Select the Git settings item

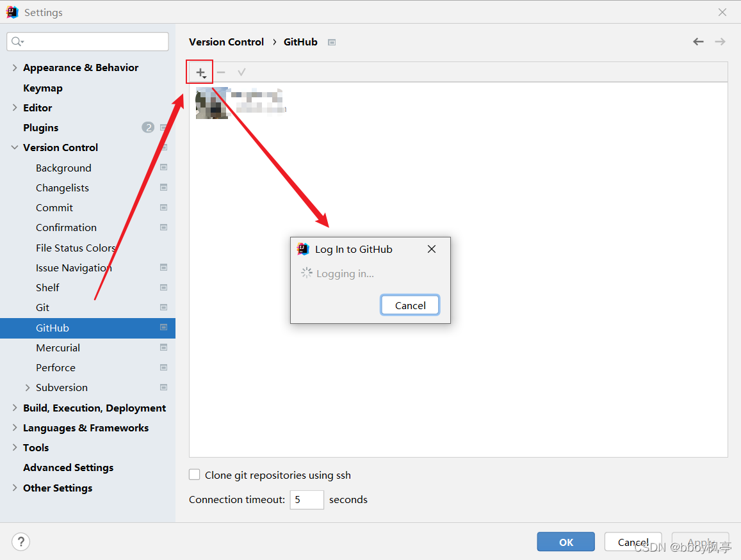coord(42,308)
